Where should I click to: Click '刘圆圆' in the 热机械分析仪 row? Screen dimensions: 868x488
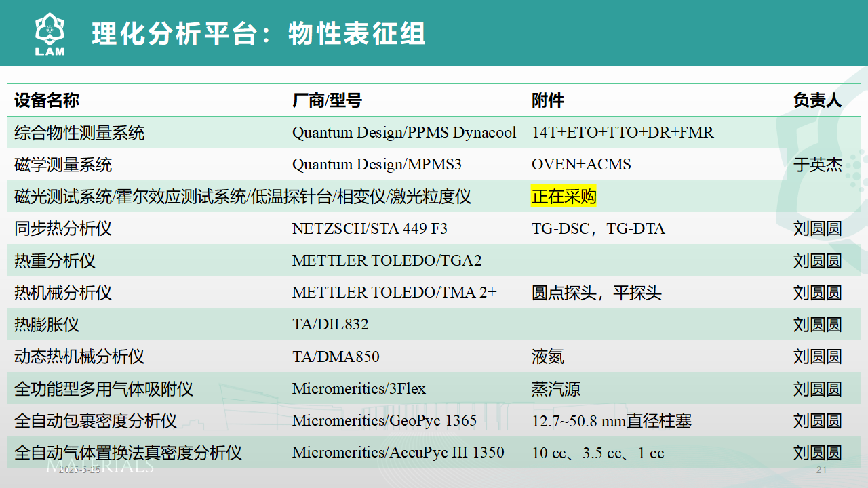(818, 293)
